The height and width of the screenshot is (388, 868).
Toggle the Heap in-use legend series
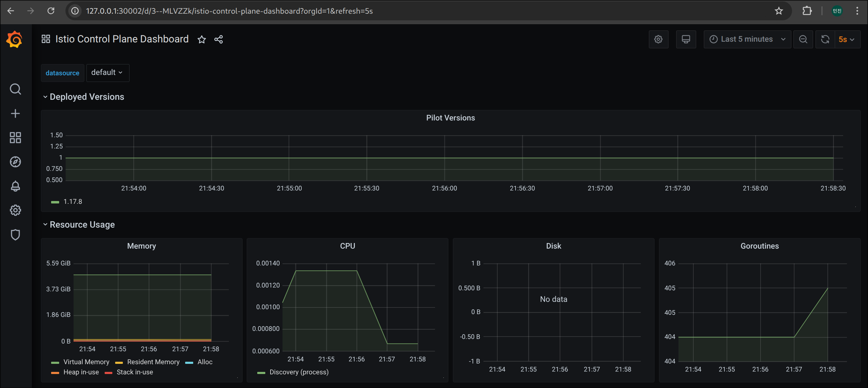click(81, 372)
